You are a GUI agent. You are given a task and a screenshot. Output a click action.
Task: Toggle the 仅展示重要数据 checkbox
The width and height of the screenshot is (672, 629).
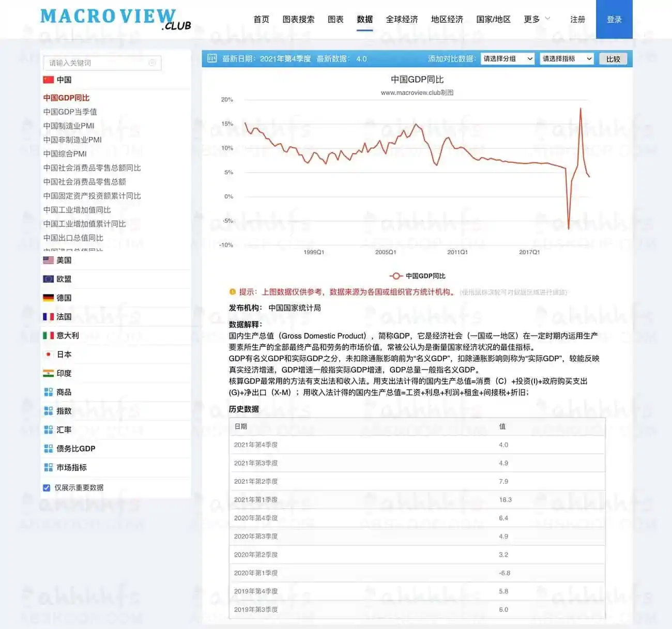pos(46,487)
